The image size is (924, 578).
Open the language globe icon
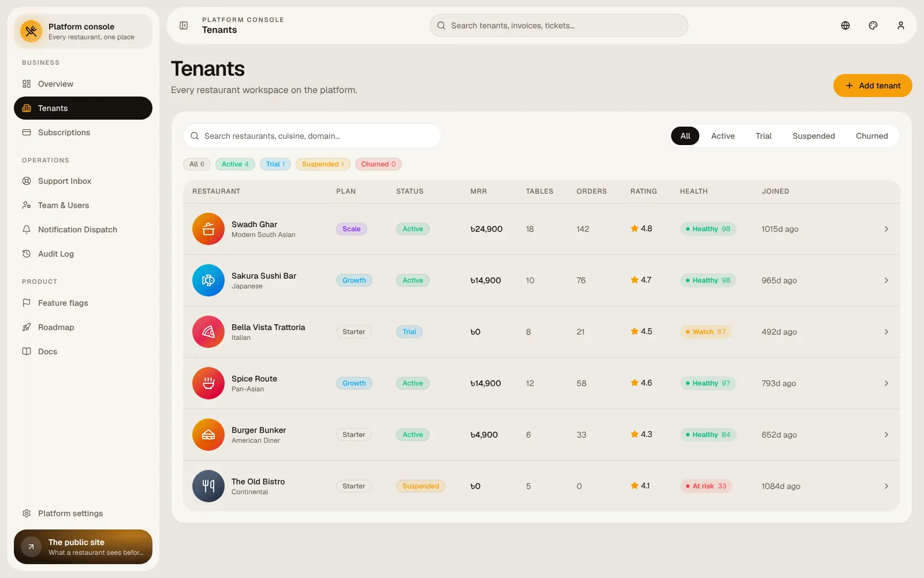pyautogui.click(x=845, y=25)
